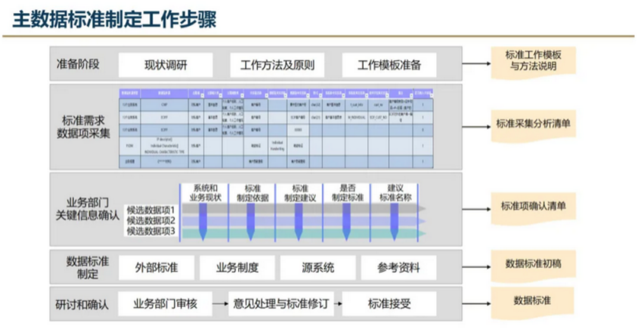Click the 候选数据项3 row label

[x=151, y=232]
